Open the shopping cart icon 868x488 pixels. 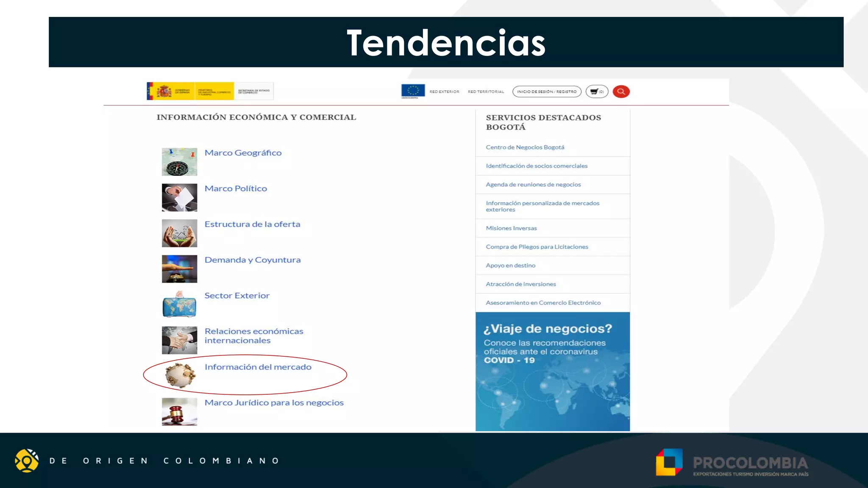coord(597,91)
